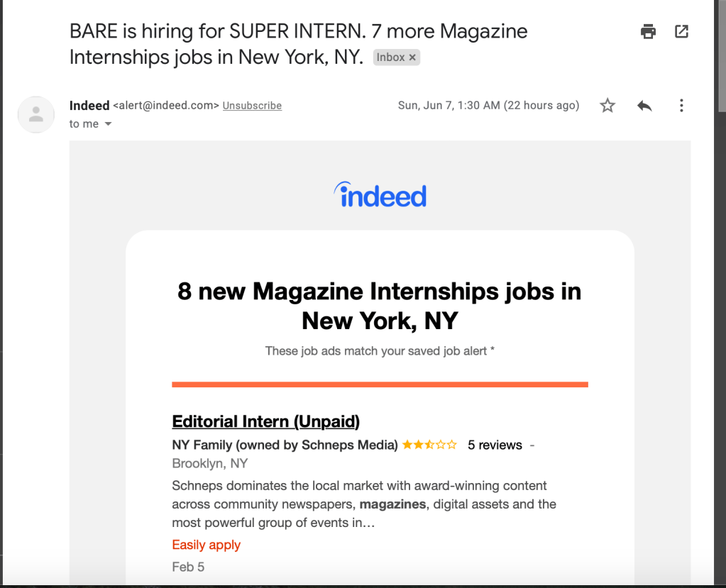Image resolution: width=726 pixels, height=588 pixels.
Task: Click the sender avatar icon
Action: click(x=36, y=114)
